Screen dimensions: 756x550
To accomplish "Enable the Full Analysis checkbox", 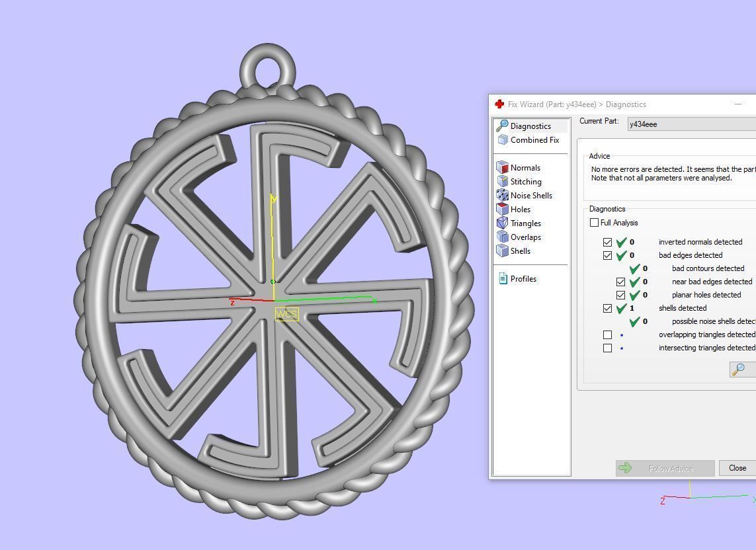I will [x=595, y=223].
